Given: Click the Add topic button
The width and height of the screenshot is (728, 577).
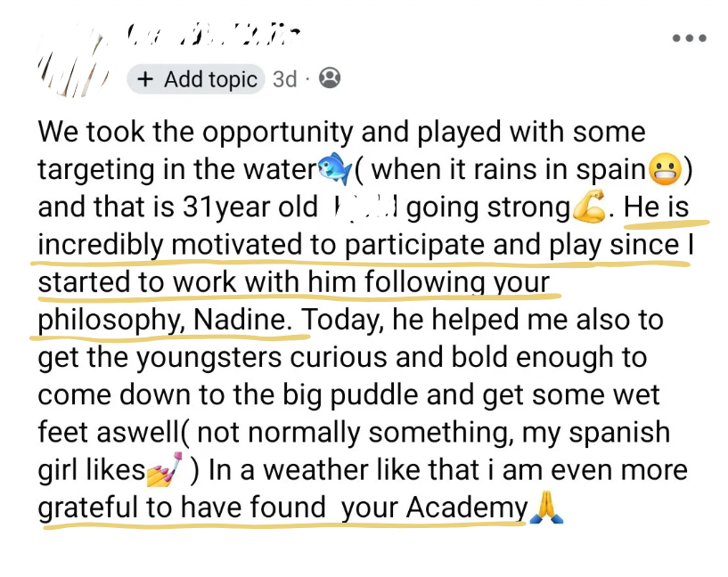Looking at the screenshot, I should pos(196,79).
